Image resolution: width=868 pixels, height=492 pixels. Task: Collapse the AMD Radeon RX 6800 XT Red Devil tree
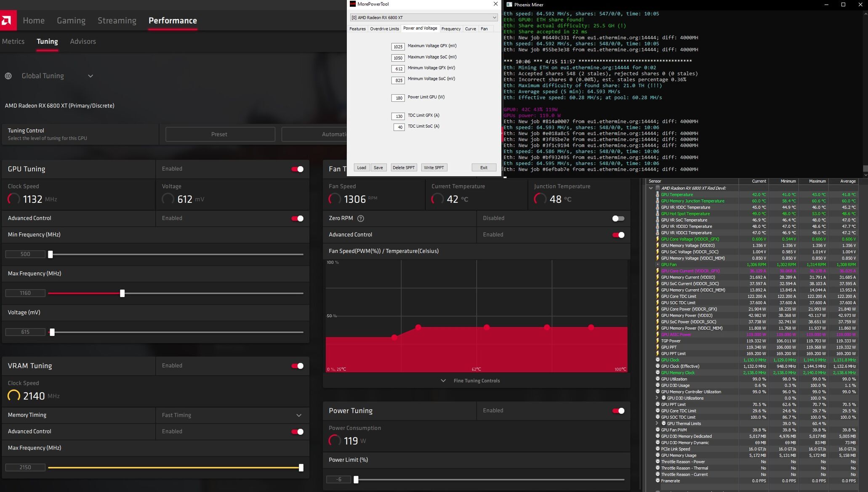coord(651,188)
